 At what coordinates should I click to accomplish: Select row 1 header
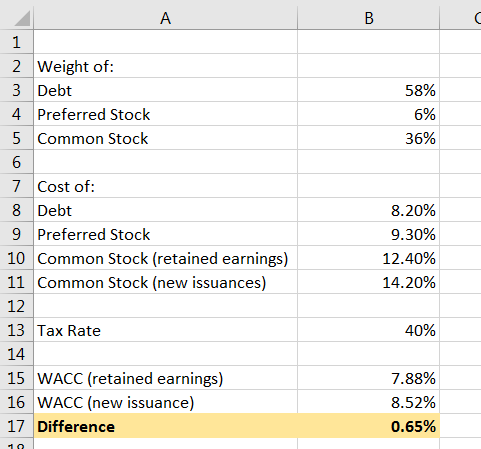16,42
